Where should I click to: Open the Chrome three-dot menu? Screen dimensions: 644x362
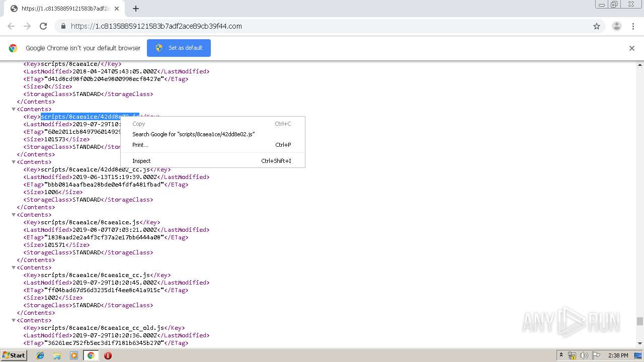[633, 26]
